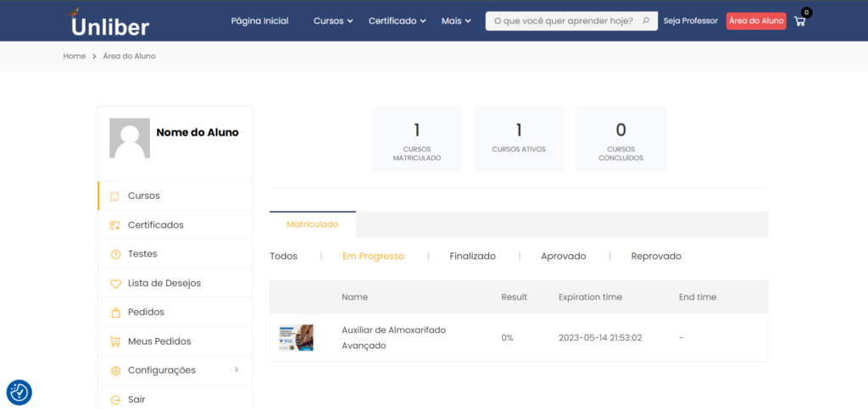The height and width of the screenshot is (409, 868).
Task: Open the cookie consent badge icon
Action: [19, 392]
